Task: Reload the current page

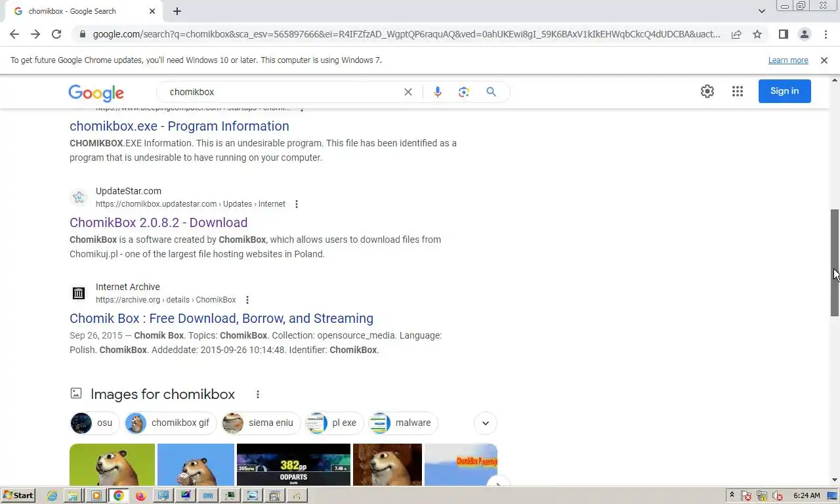Action: [56, 34]
